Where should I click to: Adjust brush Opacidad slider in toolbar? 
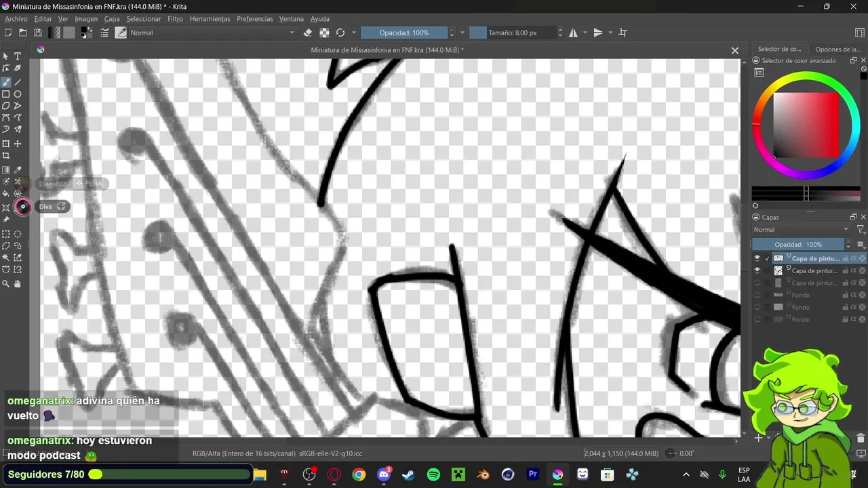click(x=404, y=33)
